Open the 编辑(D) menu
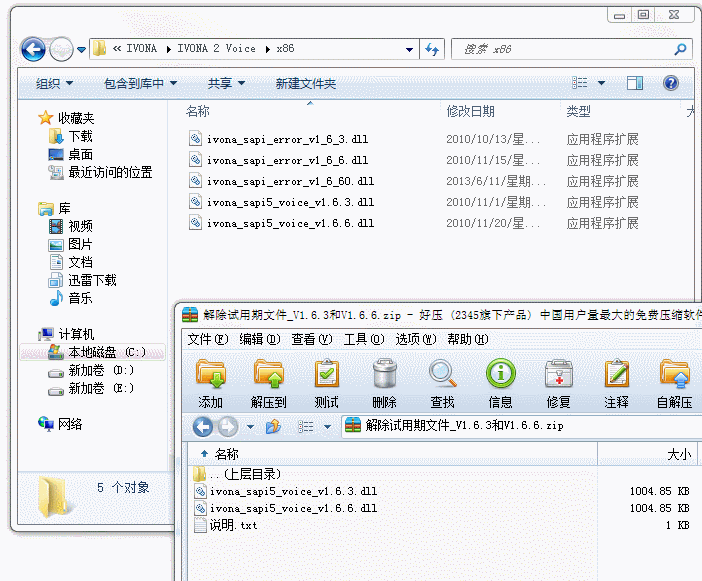This screenshot has width=702, height=581. 260,339
